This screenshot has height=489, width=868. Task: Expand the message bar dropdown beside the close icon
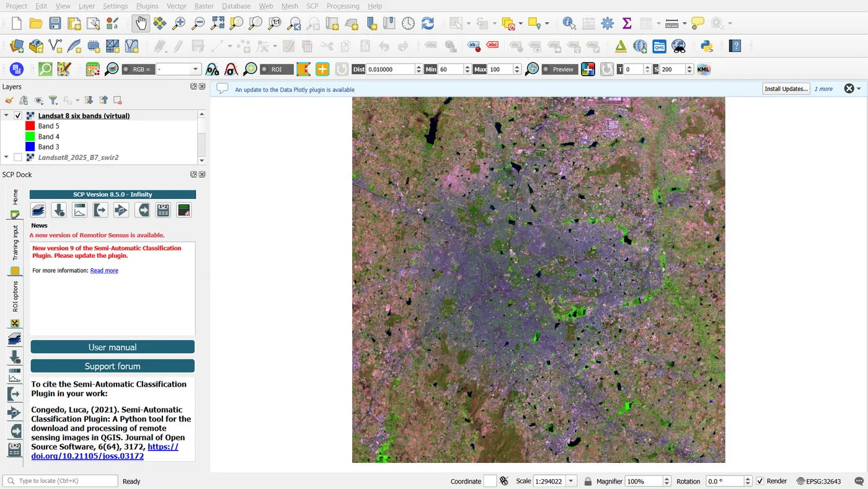point(859,89)
